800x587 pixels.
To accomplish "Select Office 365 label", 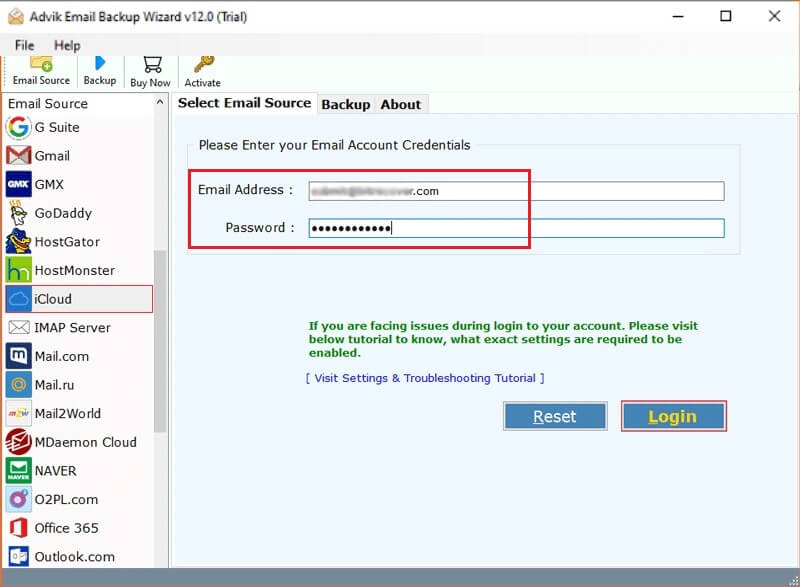I will click(x=66, y=528).
